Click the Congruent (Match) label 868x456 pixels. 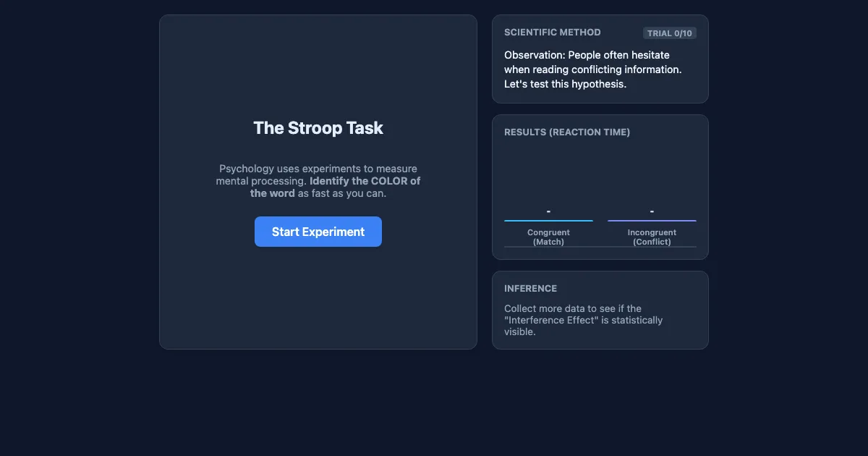click(548, 237)
